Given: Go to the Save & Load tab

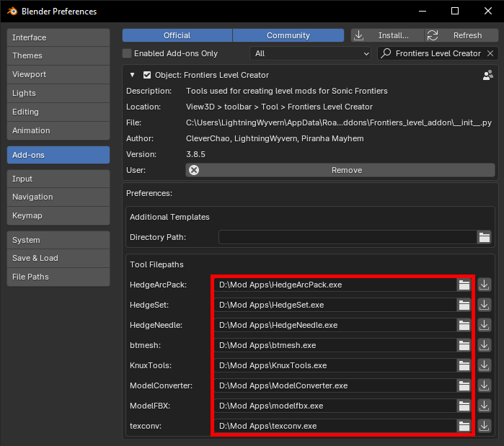Looking at the screenshot, I should (x=58, y=259).
